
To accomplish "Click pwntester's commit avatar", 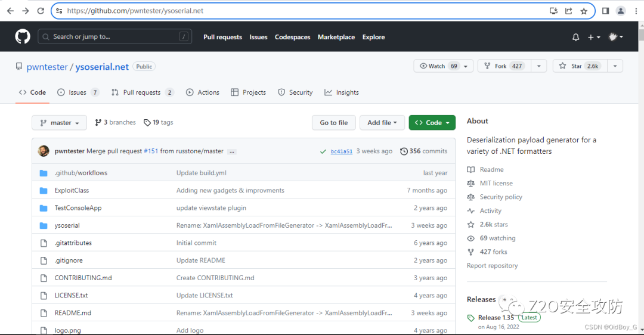I will pos(44,151).
